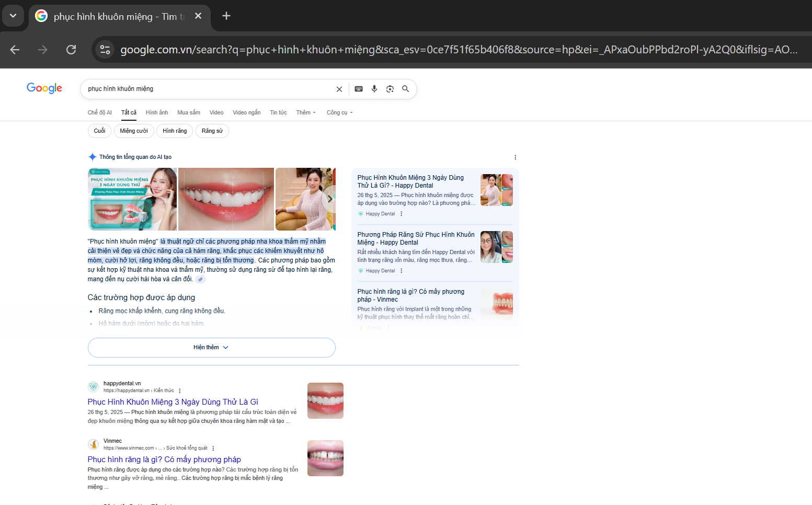Select the Tất cả tab
This screenshot has height=505, width=812.
tap(129, 112)
